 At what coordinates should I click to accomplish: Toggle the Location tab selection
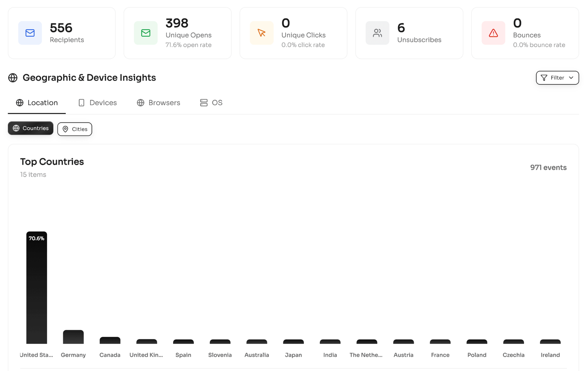pyautogui.click(x=36, y=103)
